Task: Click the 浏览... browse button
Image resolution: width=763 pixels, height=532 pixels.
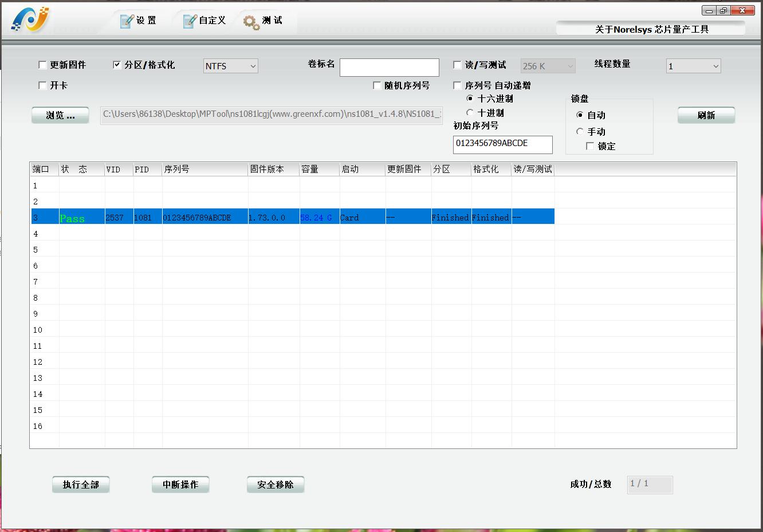Action: click(60, 115)
